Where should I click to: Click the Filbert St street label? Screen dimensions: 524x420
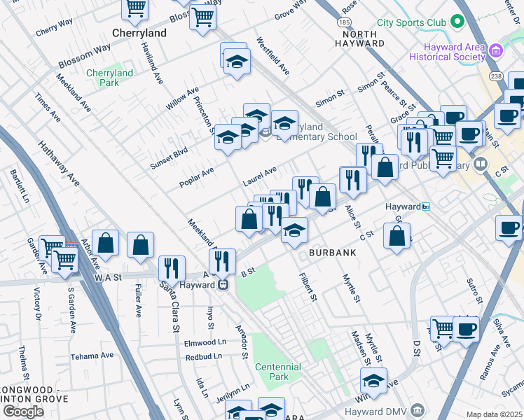pyautogui.click(x=308, y=287)
